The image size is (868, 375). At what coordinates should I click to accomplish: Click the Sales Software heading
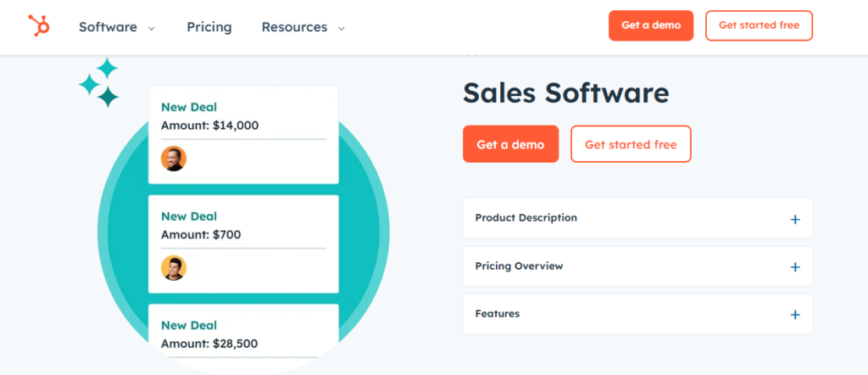pyautogui.click(x=565, y=93)
